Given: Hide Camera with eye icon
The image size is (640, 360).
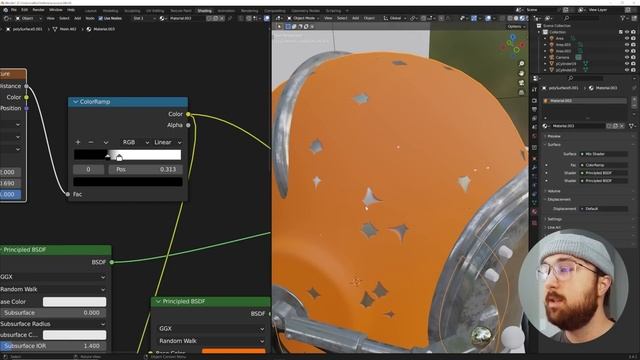Looking at the screenshot, I should click(x=627, y=58).
